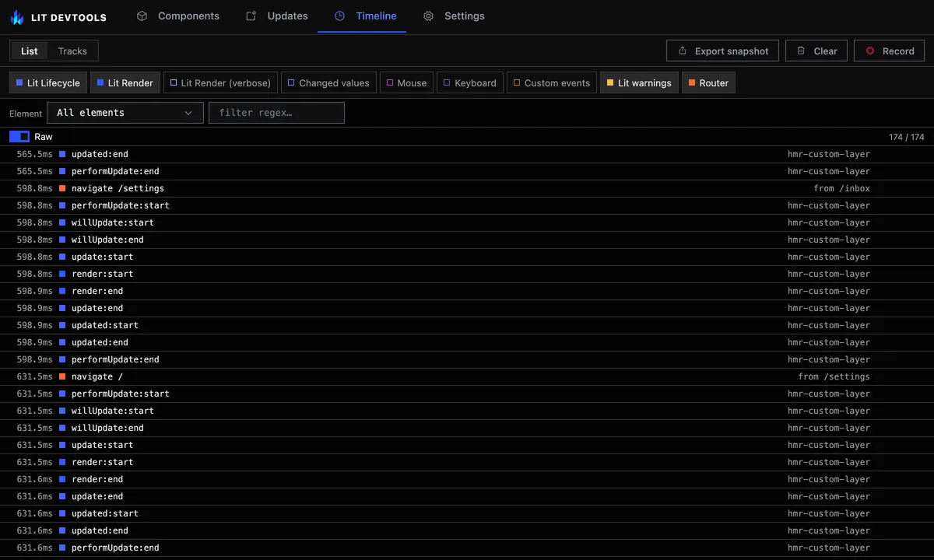Toggle the Lit Render filter
The height and width of the screenshot is (560, 934).
coord(125,83)
